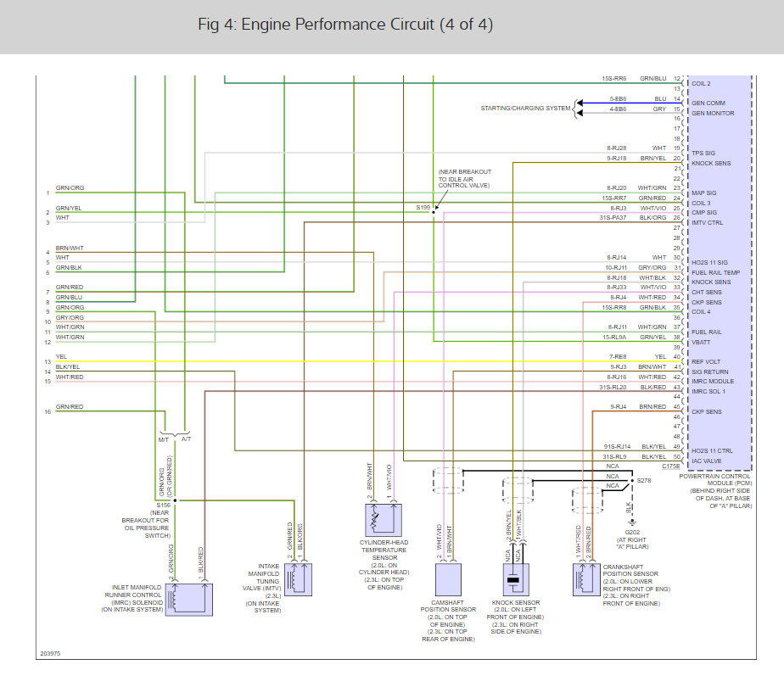Viewport: 784px width, 676px height.
Task: Click the IMRC SOL 1 label
Action: [708, 392]
